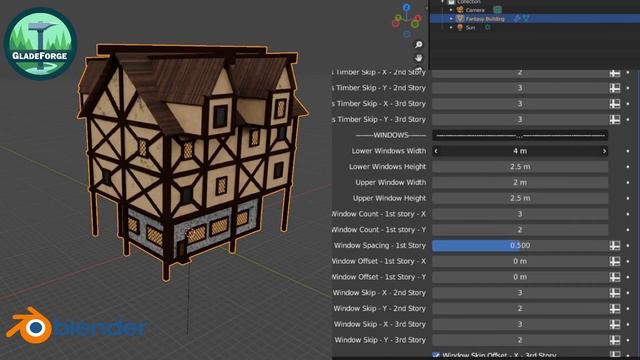Click attribute toggle icon for Window Skip Y 2nd Story
The height and width of the screenshot is (360, 640).
point(615,309)
